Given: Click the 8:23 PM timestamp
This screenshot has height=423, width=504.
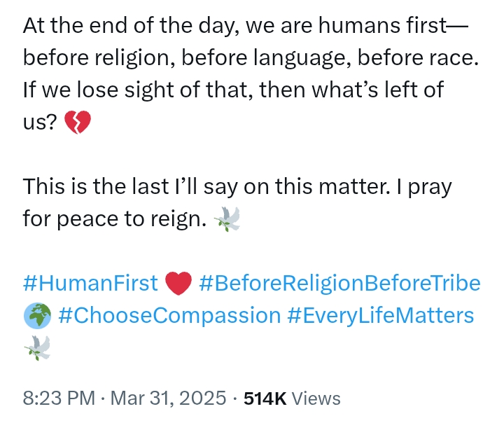Looking at the screenshot, I should point(59,398).
